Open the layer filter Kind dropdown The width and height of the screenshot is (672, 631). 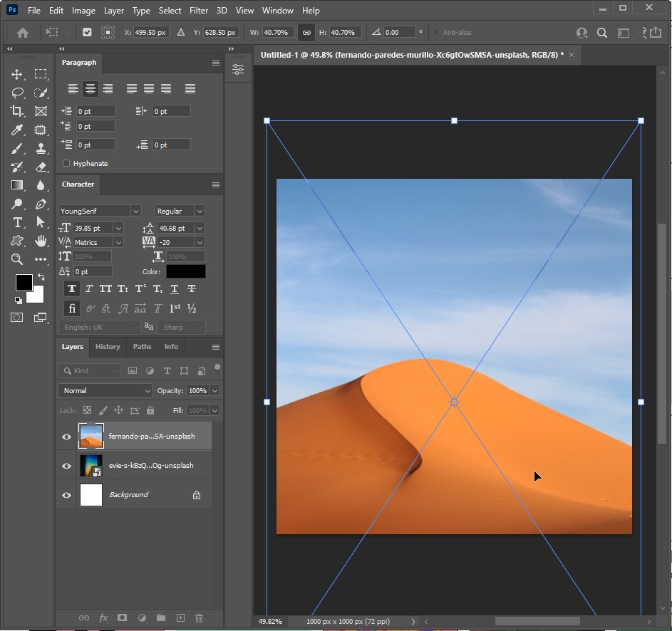tap(89, 370)
